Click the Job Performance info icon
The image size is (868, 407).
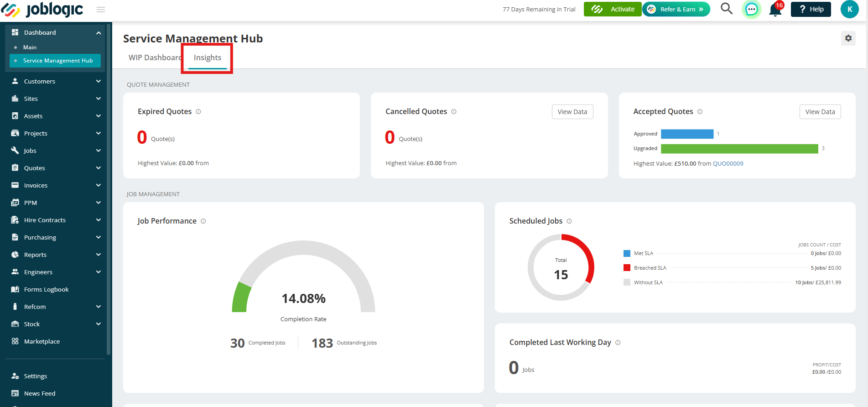click(x=203, y=221)
